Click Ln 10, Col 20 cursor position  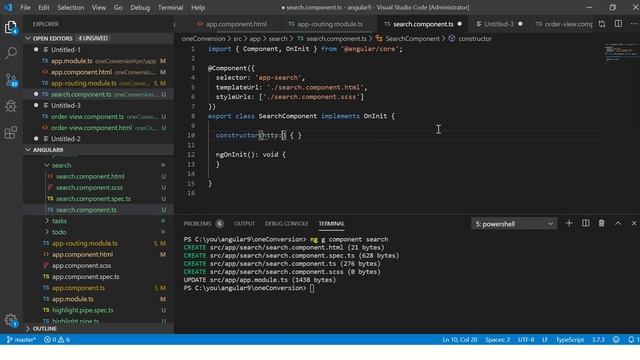pos(460,340)
